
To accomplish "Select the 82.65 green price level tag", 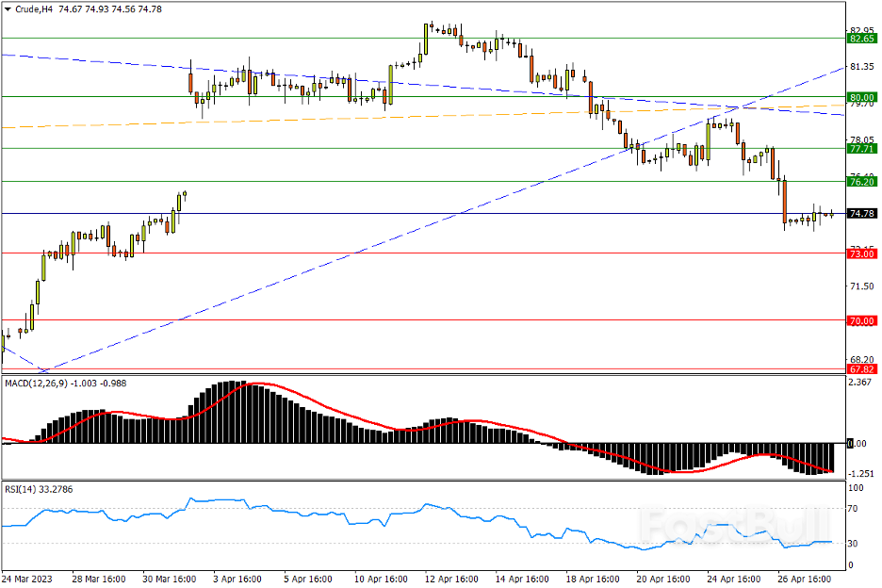I will click(862, 40).
